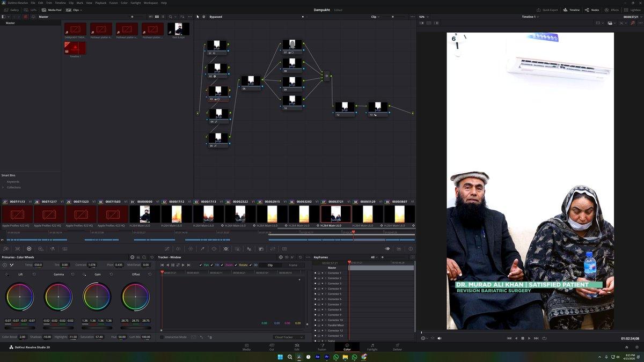This screenshot has width=644, height=362.
Task: Select node 12 in node graph
Action: pos(345,109)
